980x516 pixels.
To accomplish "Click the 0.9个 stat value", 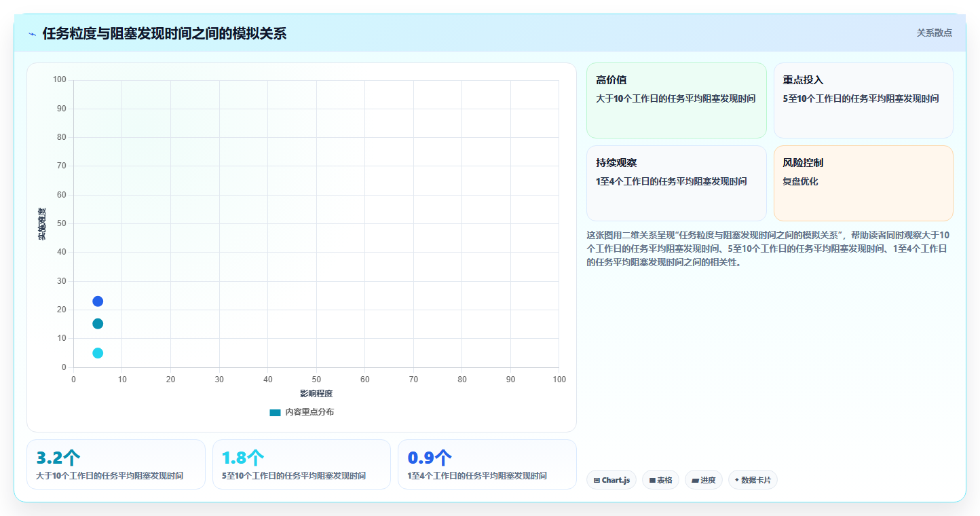I will point(430,458).
